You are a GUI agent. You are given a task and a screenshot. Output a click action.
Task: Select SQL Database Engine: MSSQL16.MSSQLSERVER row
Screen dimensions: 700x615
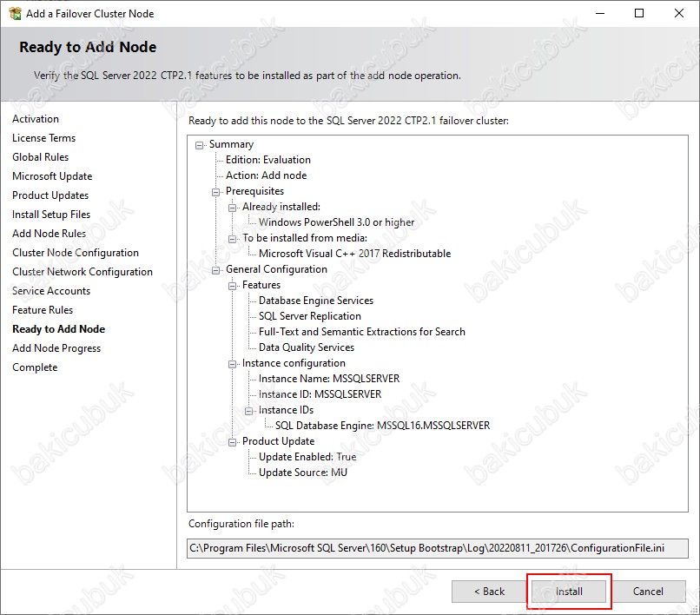(x=383, y=426)
